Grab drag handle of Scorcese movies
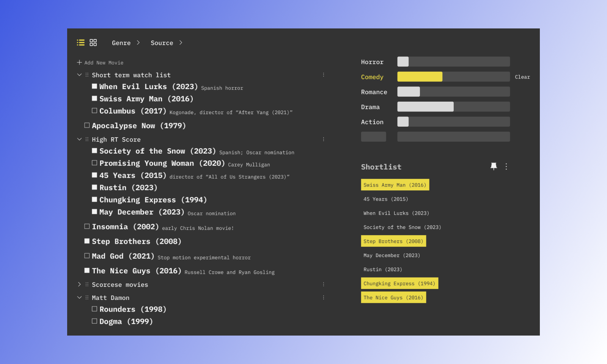The image size is (607, 364). click(x=87, y=284)
